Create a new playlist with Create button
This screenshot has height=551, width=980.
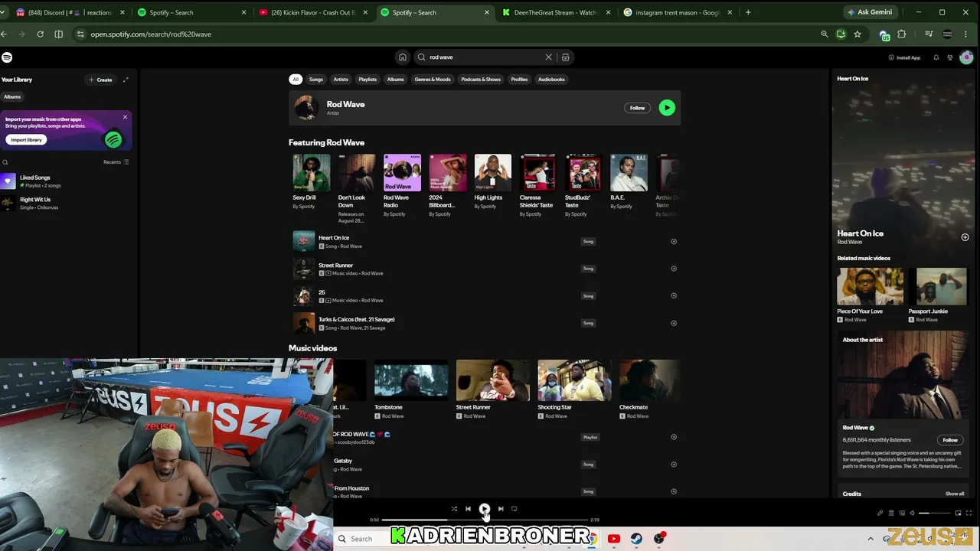[100, 80]
